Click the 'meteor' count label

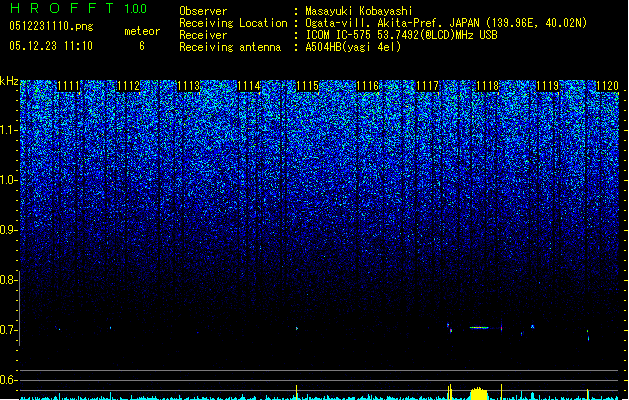[142, 31]
